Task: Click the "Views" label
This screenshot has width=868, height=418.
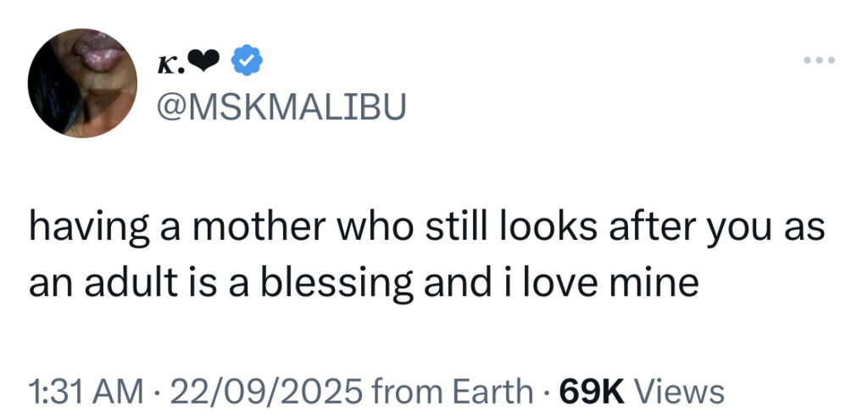Action: 679,391
